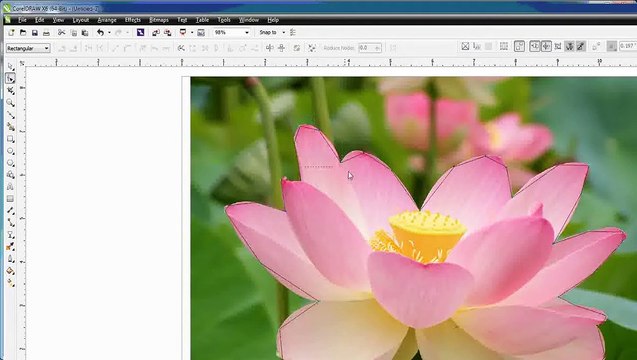Open the Bitmaps menu
This screenshot has width=637, height=360.
click(159, 20)
